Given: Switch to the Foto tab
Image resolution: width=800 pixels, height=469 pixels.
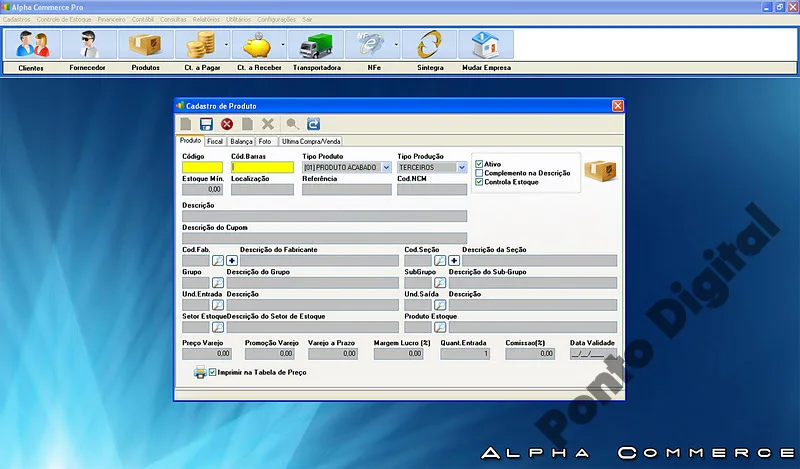Looking at the screenshot, I should pyautogui.click(x=265, y=141).
